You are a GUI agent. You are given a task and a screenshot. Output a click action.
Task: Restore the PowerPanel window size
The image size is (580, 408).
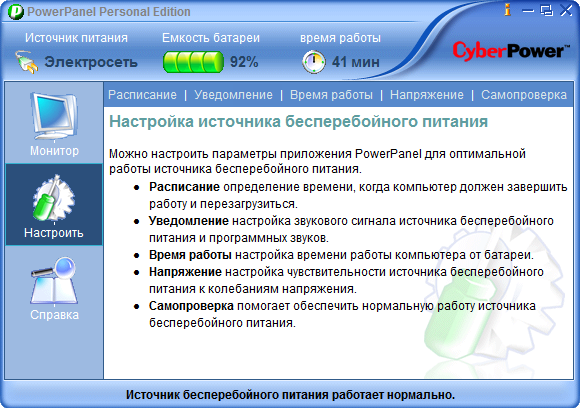(x=546, y=10)
